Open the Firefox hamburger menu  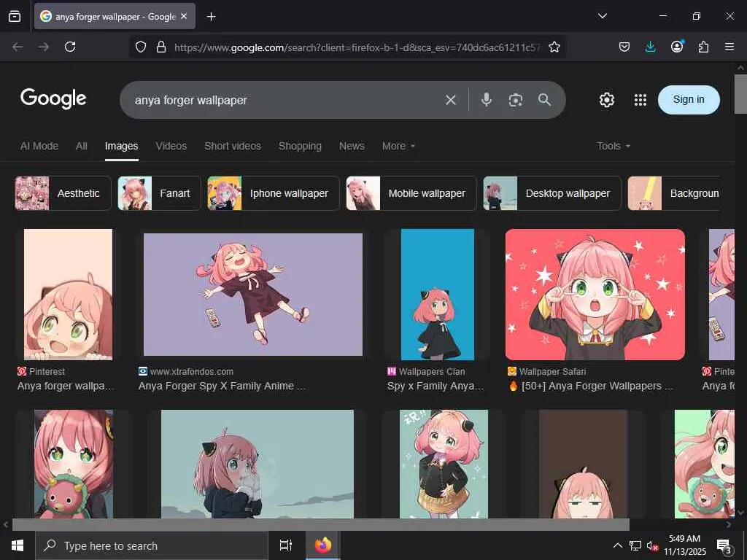tap(729, 47)
